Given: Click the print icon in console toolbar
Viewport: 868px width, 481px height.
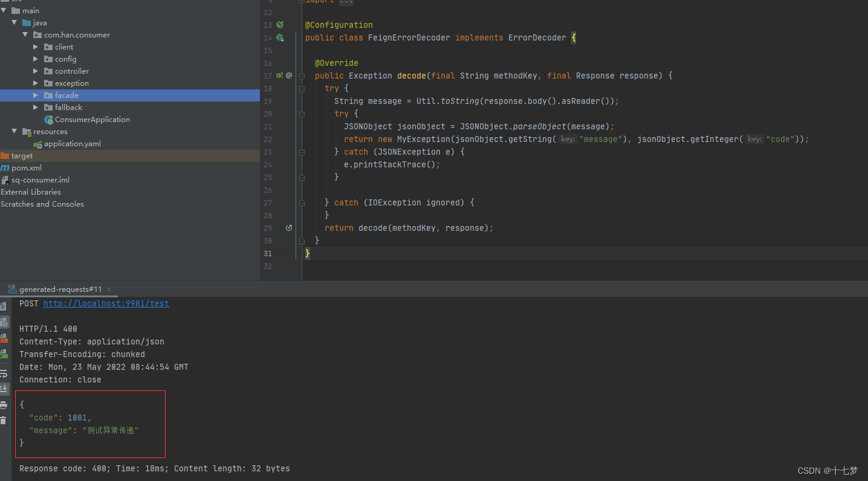Looking at the screenshot, I should pos(4,405).
